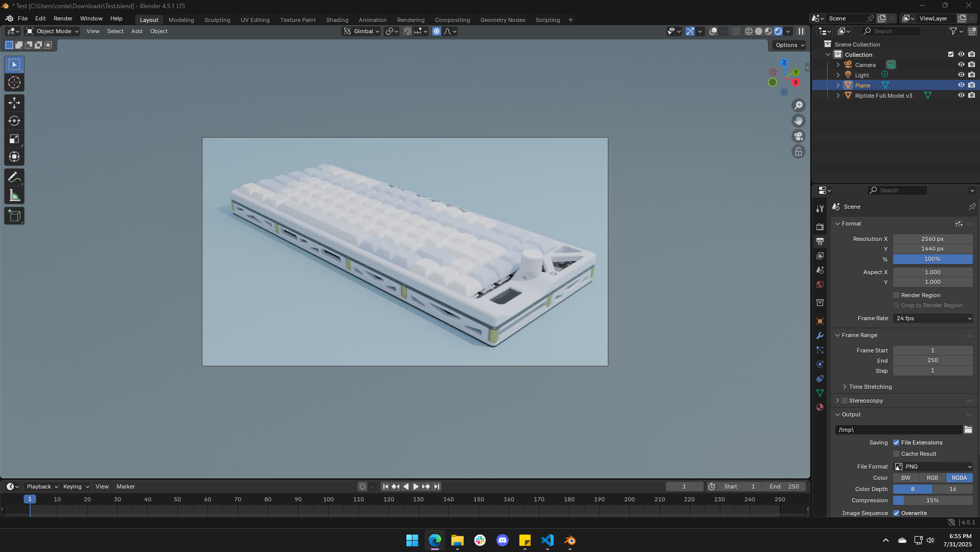Disable render visibility for the Plane object
The image size is (980, 552).
971,85
